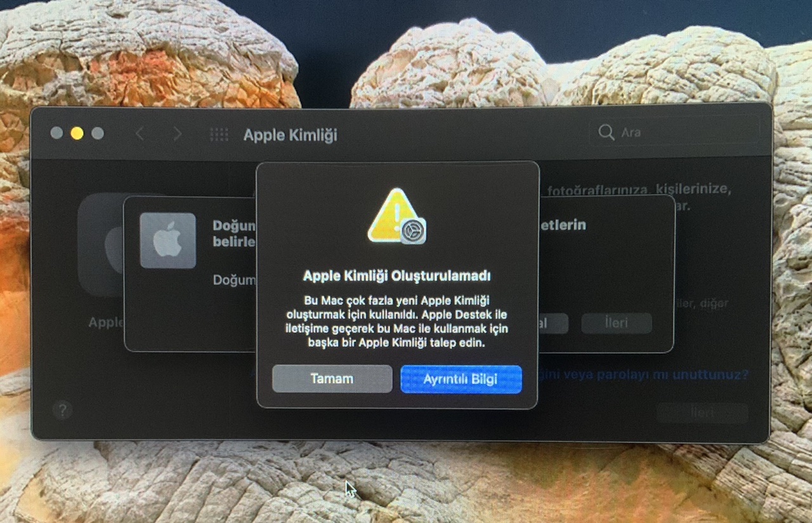The width and height of the screenshot is (812, 523).
Task: Click the İleri button in the birthday sheet
Action: pyautogui.click(x=617, y=323)
